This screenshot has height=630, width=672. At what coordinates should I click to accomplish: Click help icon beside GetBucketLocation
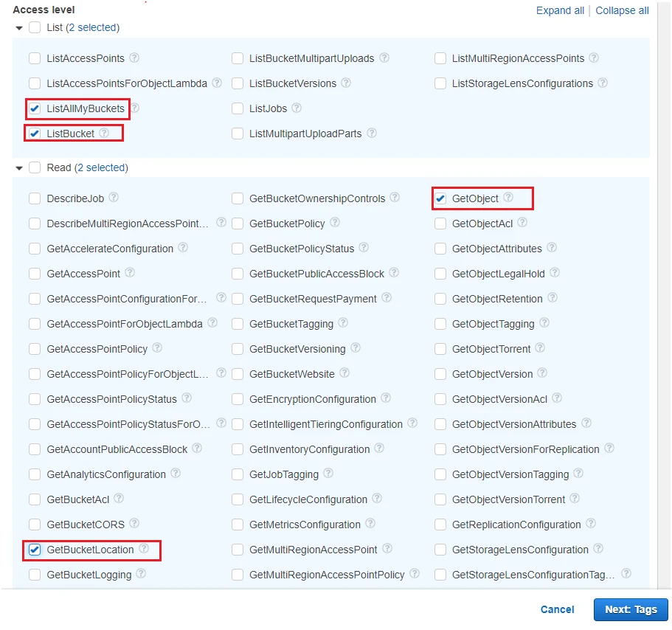pyautogui.click(x=144, y=548)
